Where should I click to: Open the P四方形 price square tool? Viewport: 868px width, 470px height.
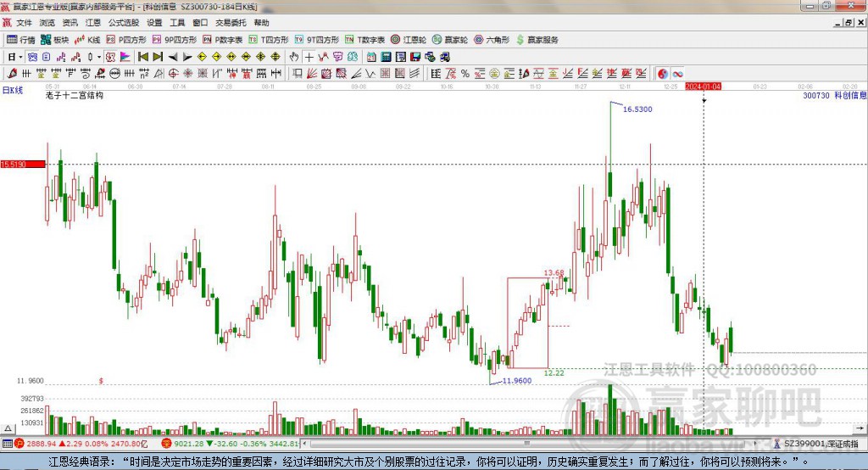coord(126,39)
